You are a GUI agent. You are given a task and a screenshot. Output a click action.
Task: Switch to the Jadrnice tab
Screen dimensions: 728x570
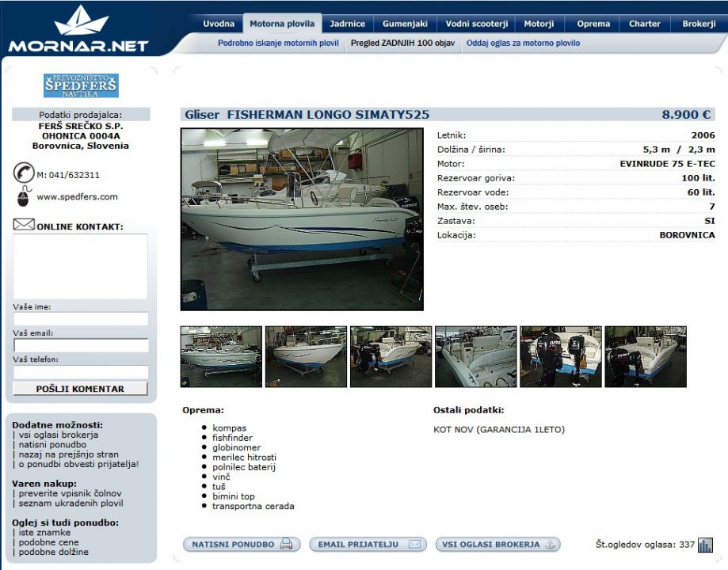[x=347, y=24]
